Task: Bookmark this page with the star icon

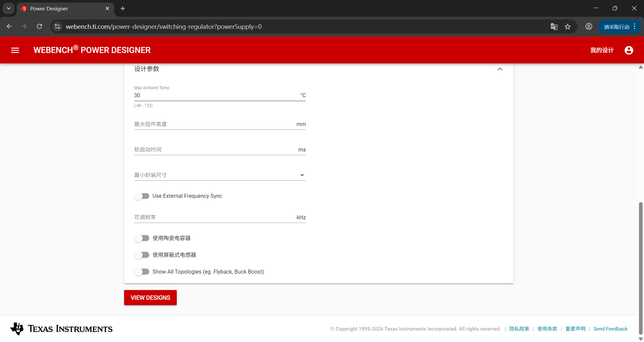Action: [568, 26]
